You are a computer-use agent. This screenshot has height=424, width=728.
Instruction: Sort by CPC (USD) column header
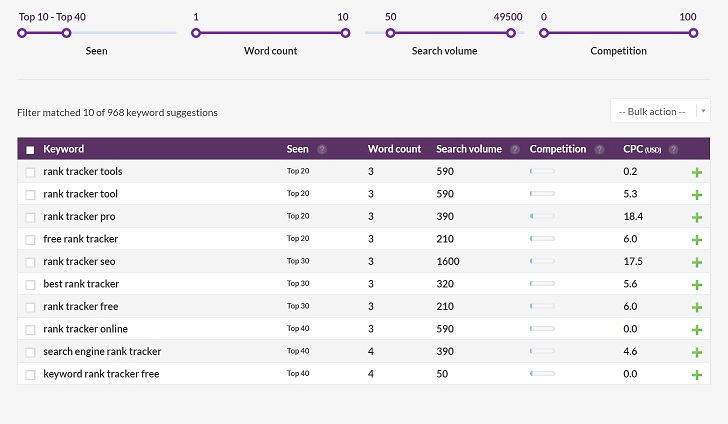point(642,149)
